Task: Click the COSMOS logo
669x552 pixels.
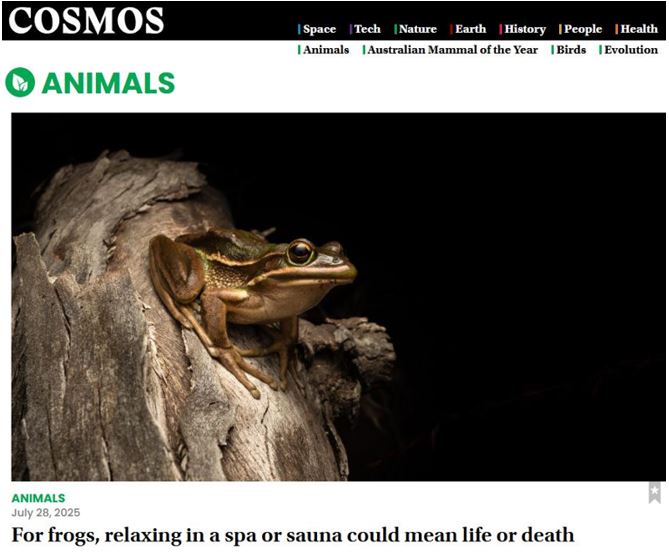Action: pos(86,20)
